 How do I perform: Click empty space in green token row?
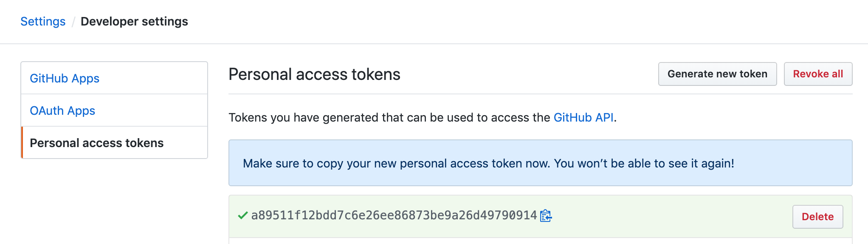(x=671, y=216)
